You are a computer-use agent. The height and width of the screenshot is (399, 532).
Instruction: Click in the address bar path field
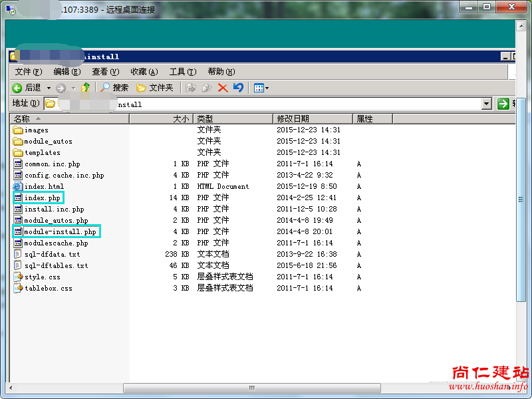[266, 104]
